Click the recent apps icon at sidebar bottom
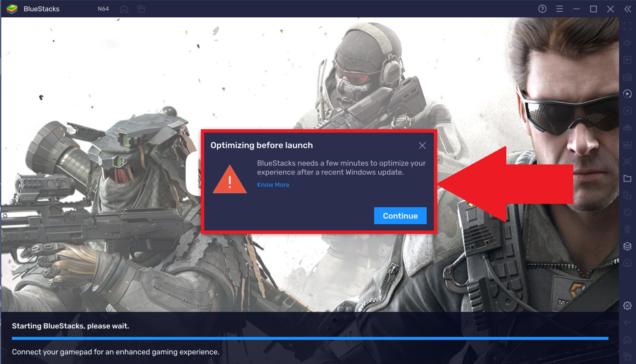Viewport: 636px width, 364px height. [628, 356]
